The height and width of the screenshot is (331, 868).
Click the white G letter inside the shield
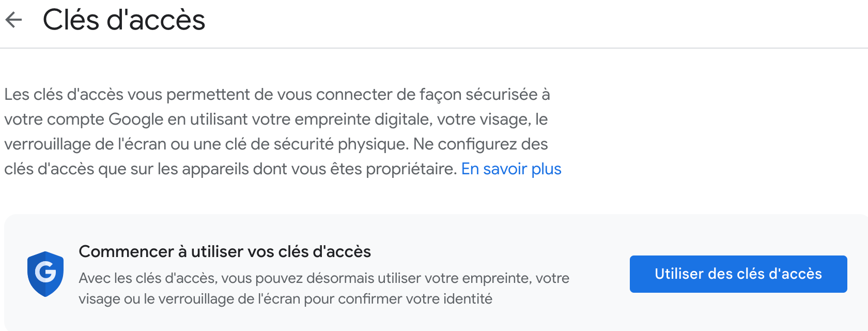tap(45, 272)
